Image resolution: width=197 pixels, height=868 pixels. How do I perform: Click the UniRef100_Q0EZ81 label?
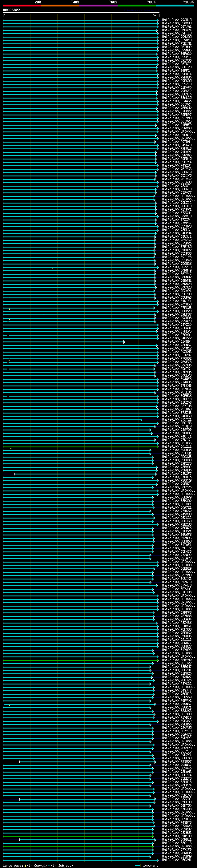pos(177,670)
